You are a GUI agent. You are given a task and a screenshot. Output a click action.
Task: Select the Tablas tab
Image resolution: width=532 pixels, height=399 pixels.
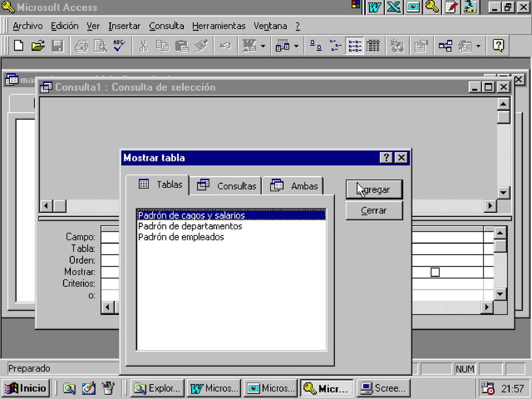tap(158, 184)
